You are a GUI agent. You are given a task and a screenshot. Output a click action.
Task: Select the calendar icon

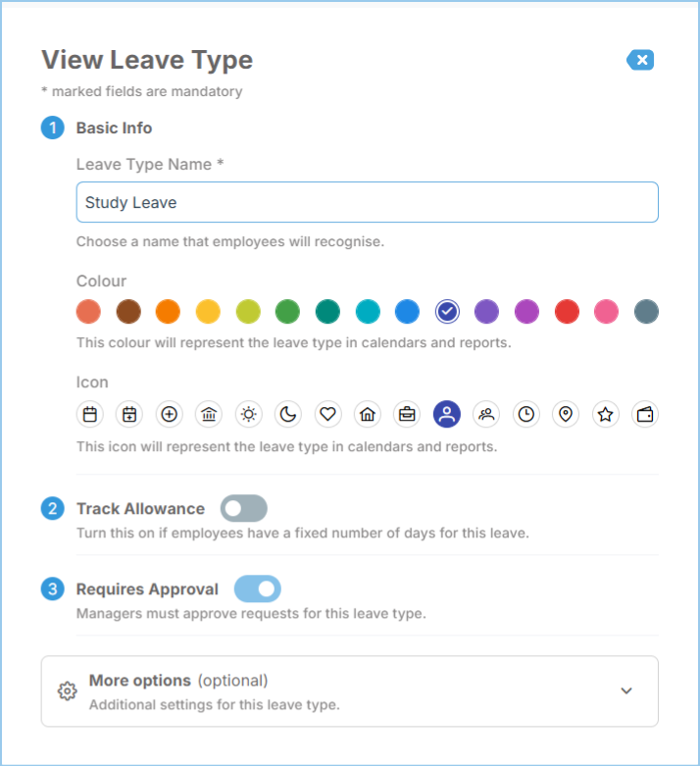click(x=90, y=414)
